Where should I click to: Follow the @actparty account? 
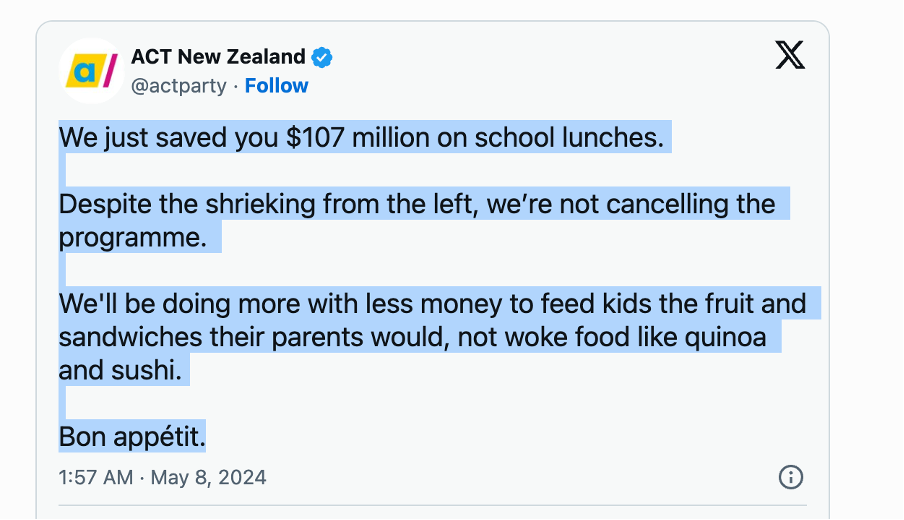tap(276, 86)
